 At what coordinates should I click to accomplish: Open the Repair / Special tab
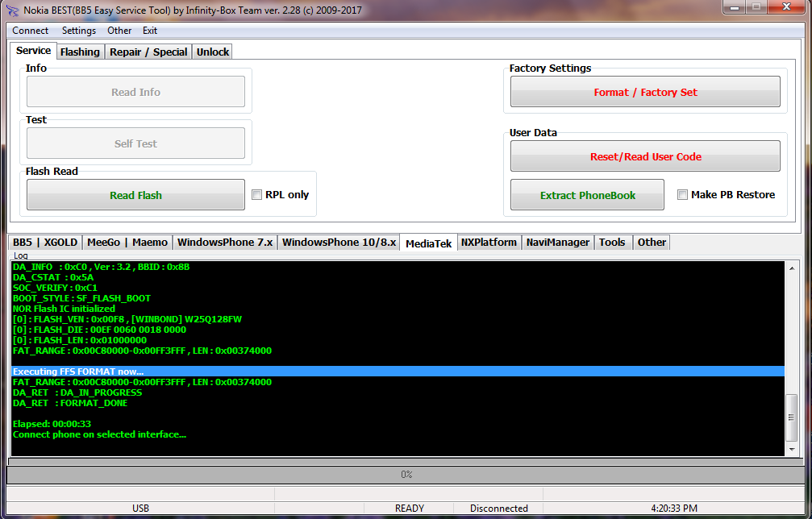click(x=148, y=52)
